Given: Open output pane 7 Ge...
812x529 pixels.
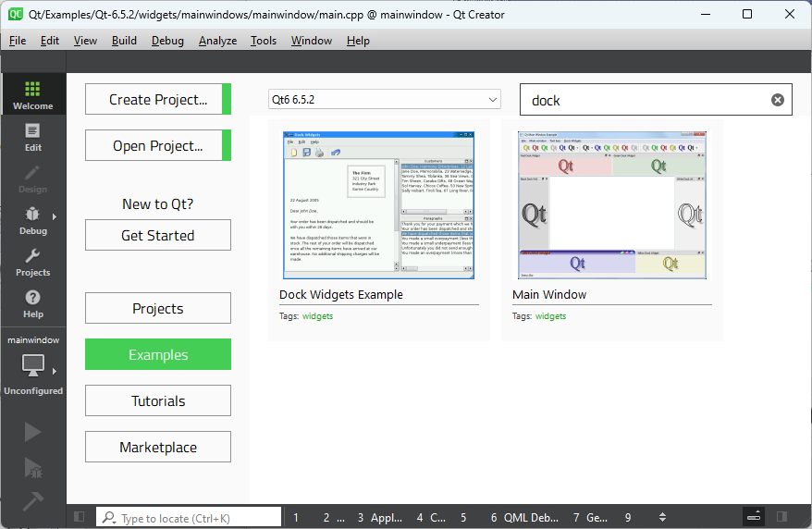Looking at the screenshot, I should tap(590, 517).
